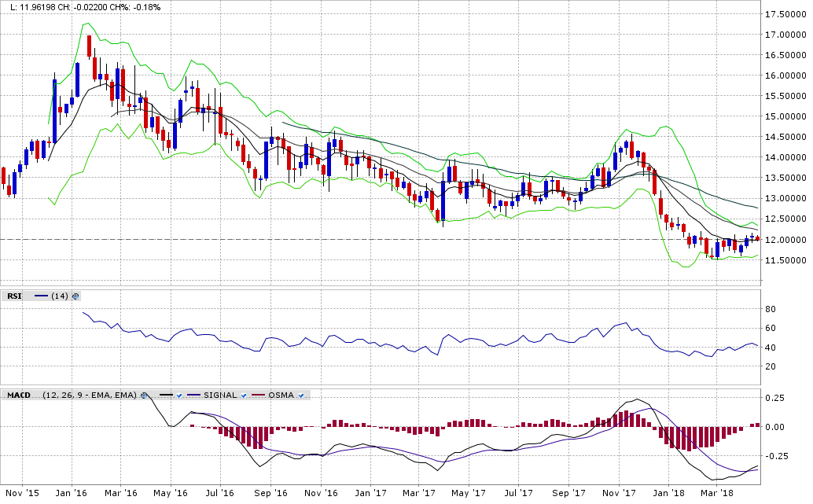Click the SIGNAL legend label
Screen dimensions: 813x504
[220, 395]
